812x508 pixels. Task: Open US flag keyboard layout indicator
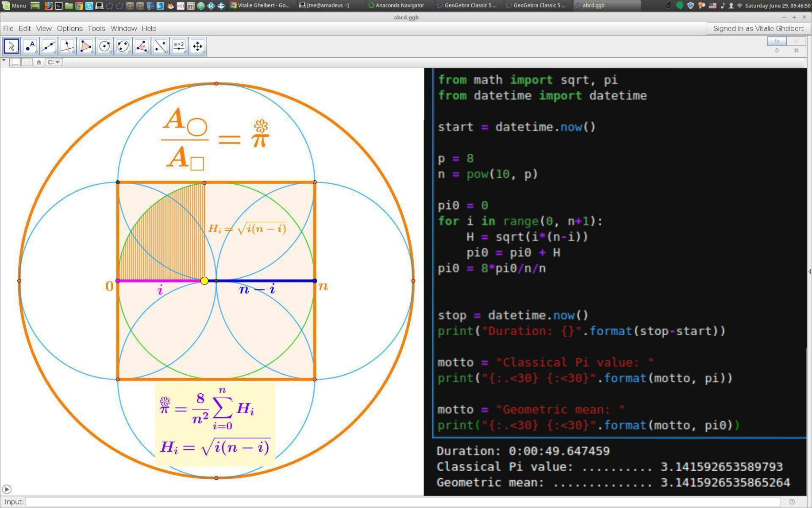712,6
